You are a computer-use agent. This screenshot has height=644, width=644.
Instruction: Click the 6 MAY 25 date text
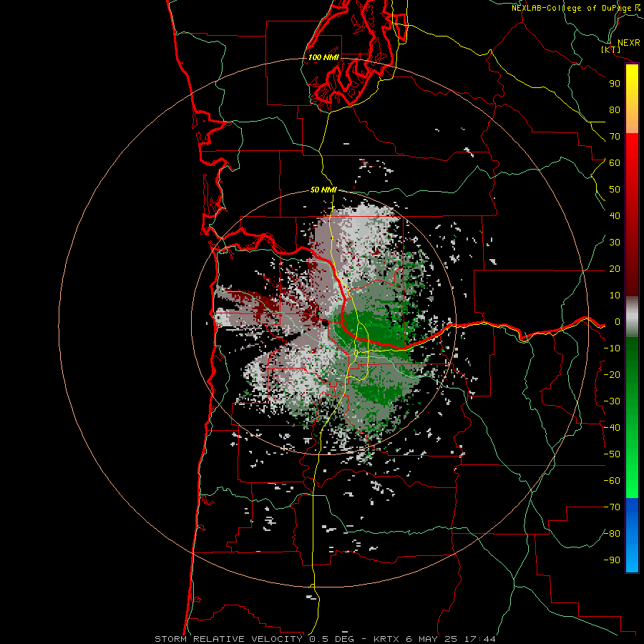coord(431,639)
